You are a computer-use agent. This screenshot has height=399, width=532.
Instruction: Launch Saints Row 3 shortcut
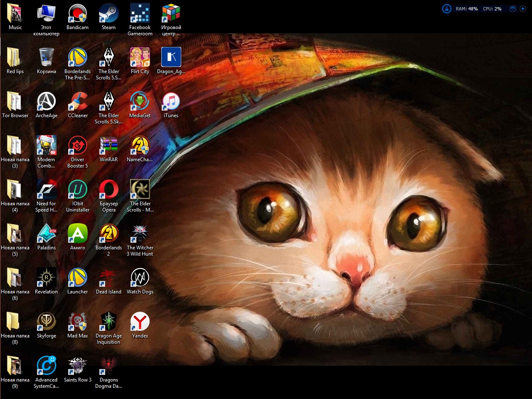pos(77,369)
